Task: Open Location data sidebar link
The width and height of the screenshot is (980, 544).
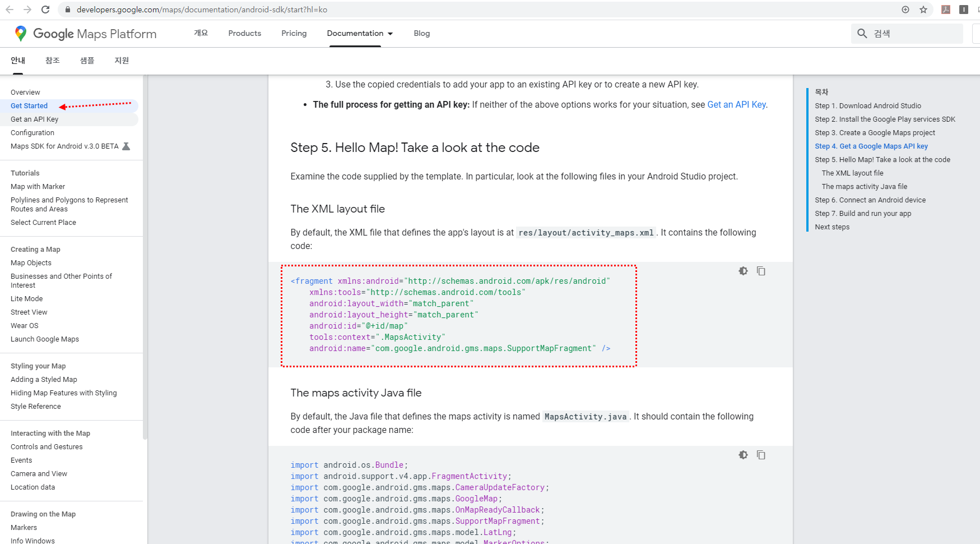Action: coord(32,487)
